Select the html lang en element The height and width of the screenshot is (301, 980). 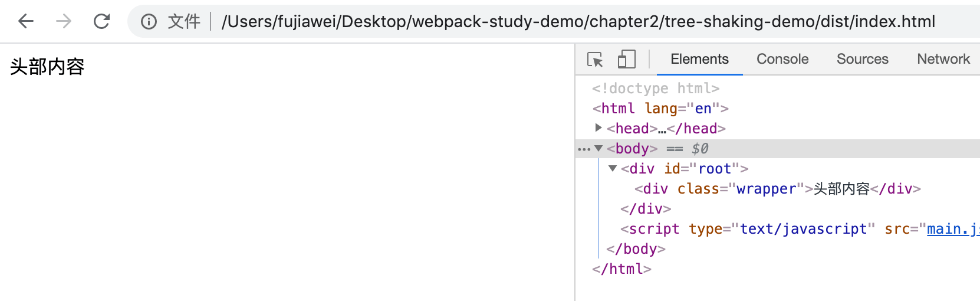pos(660,109)
